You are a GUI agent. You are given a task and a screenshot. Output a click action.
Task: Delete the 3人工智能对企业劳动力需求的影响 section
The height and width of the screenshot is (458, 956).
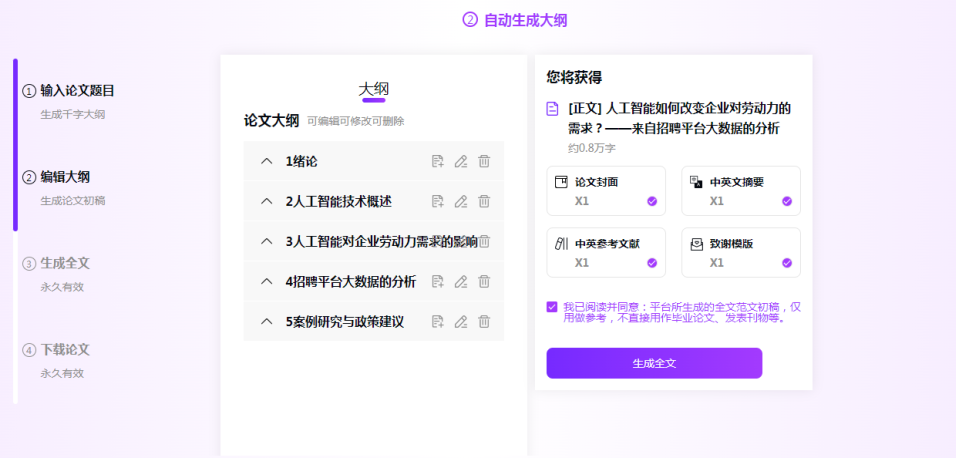[485, 242]
